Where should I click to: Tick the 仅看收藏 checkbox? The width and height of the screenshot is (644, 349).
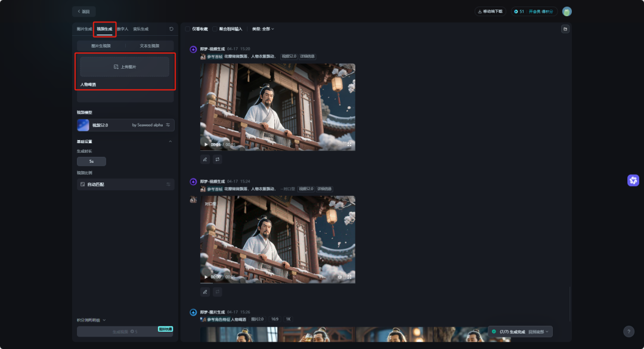188,29
